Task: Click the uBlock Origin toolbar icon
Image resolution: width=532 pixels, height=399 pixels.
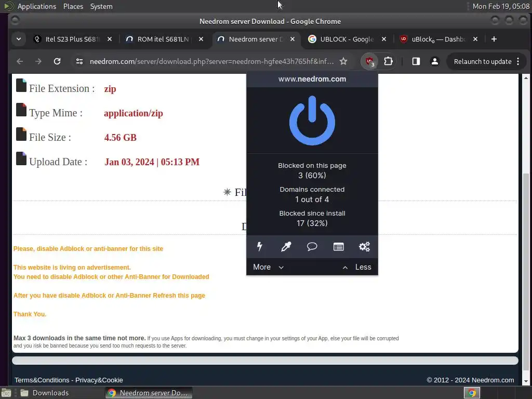Action: pos(369,61)
